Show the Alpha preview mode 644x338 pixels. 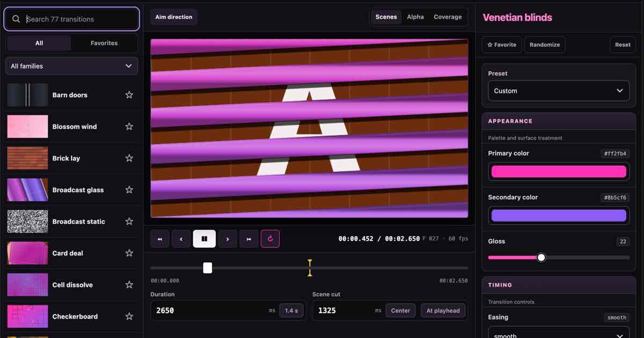point(415,17)
